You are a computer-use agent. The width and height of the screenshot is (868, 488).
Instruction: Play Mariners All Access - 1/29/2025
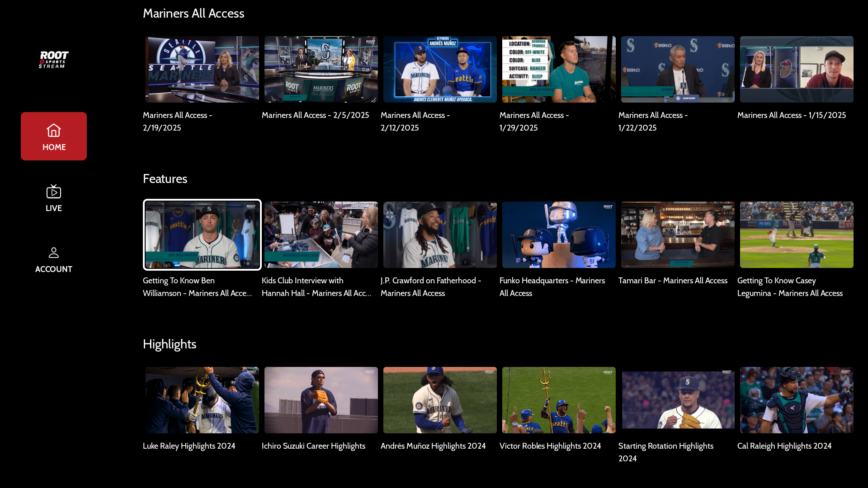[559, 69]
